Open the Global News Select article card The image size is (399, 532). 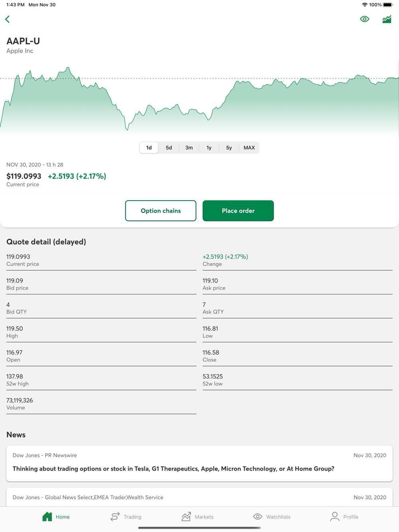pyautogui.click(x=199, y=497)
